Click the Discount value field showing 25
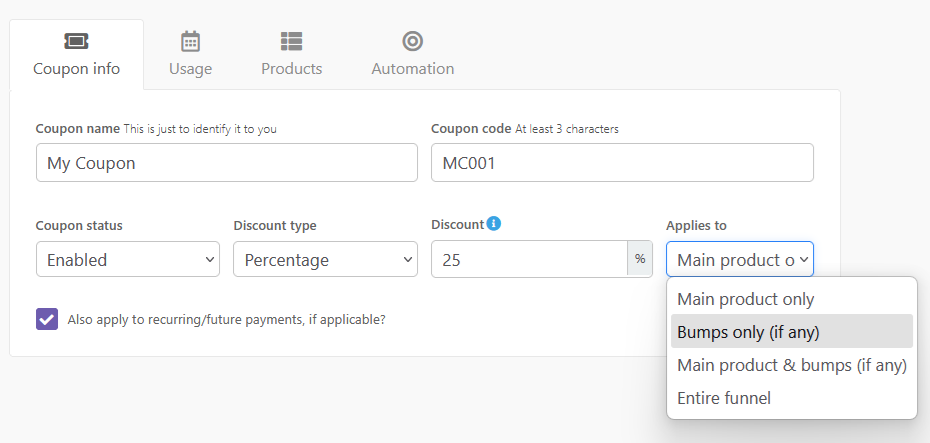The image size is (930, 443). click(x=528, y=259)
